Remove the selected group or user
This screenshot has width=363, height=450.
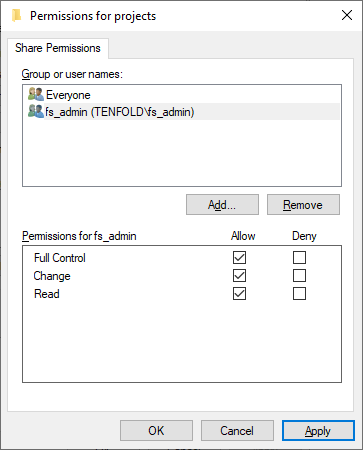coord(303,205)
